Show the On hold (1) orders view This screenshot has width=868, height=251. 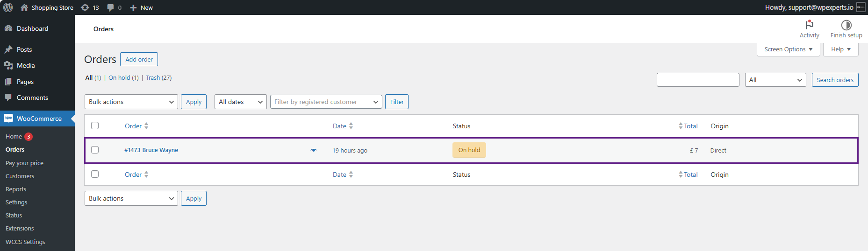[x=123, y=77]
